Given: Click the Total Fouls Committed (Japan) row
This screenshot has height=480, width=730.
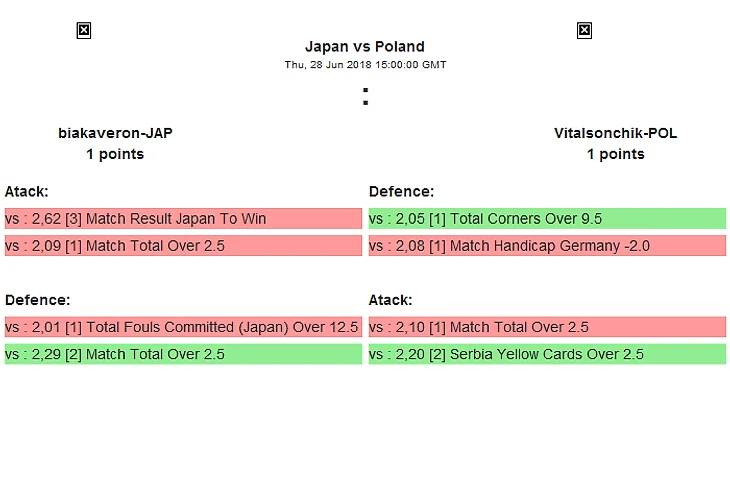Looking at the screenshot, I should point(183,327).
